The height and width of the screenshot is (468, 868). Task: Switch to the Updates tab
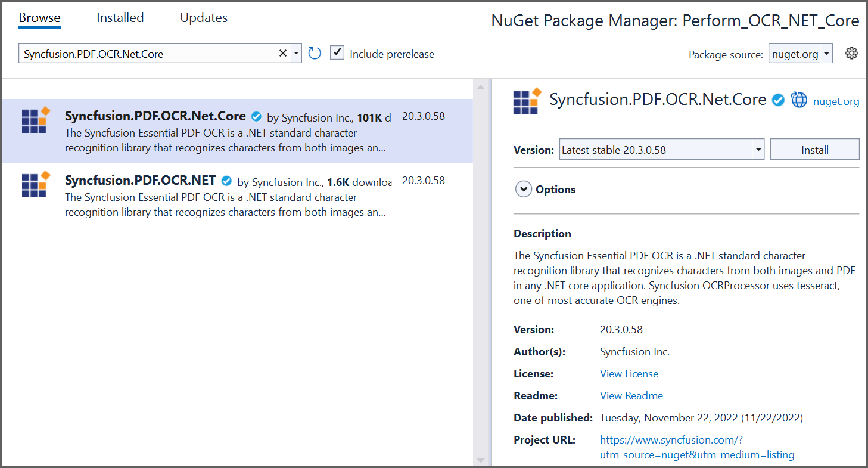click(x=204, y=18)
